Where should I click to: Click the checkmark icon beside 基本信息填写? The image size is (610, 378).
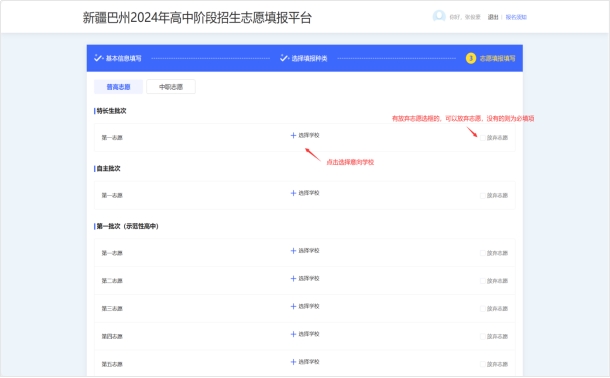point(98,58)
